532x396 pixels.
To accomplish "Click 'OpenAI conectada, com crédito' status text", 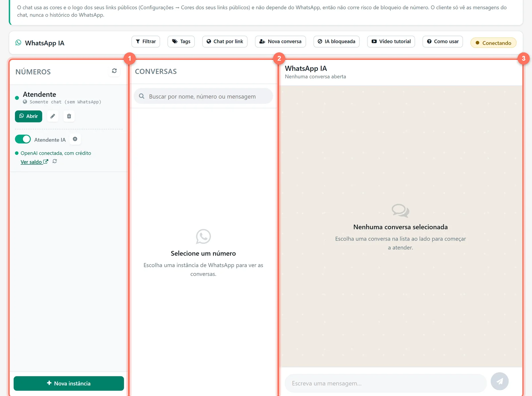I will tap(56, 153).
